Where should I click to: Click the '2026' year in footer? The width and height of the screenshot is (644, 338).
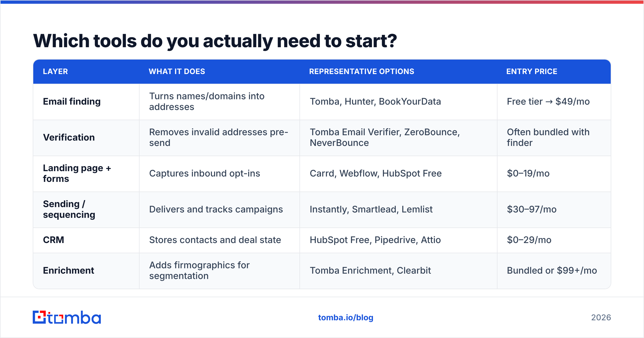click(x=601, y=318)
